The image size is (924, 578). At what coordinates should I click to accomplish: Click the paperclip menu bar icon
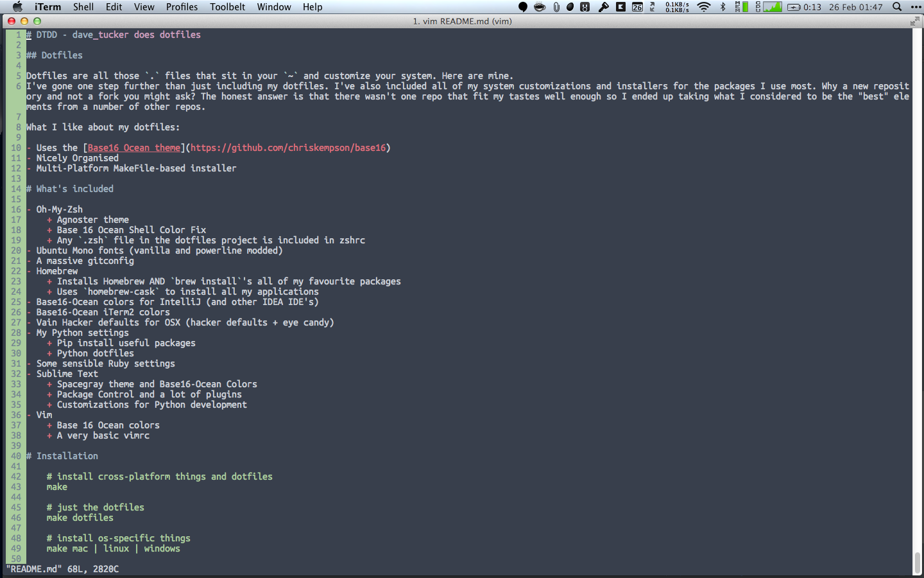click(x=556, y=7)
